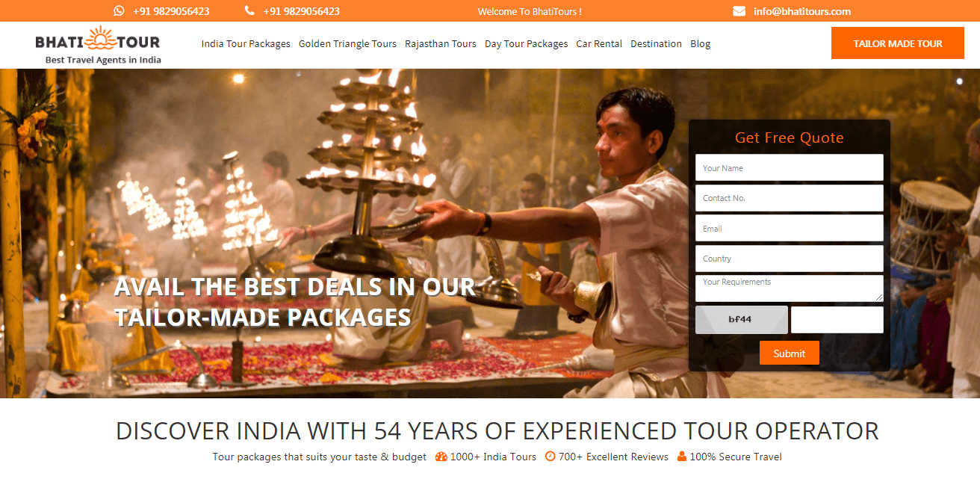Viewport: 980px width, 479px height.
Task: Expand the Day Tour Packages menu
Action: click(x=526, y=44)
